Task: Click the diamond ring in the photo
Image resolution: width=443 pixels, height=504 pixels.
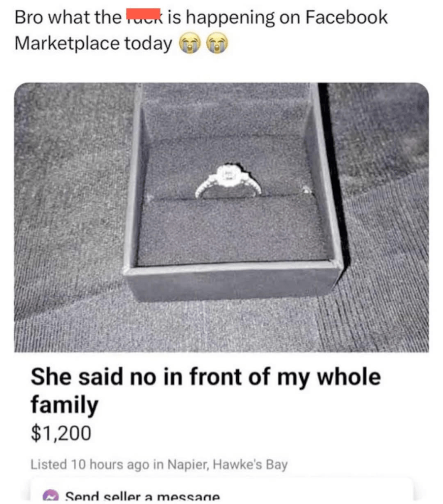Action: [228, 182]
